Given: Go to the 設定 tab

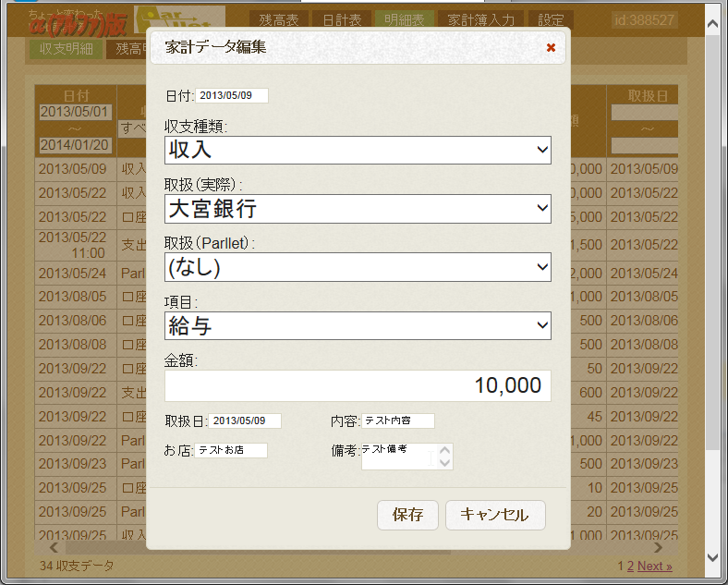Looking at the screenshot, I should (552, 19).
